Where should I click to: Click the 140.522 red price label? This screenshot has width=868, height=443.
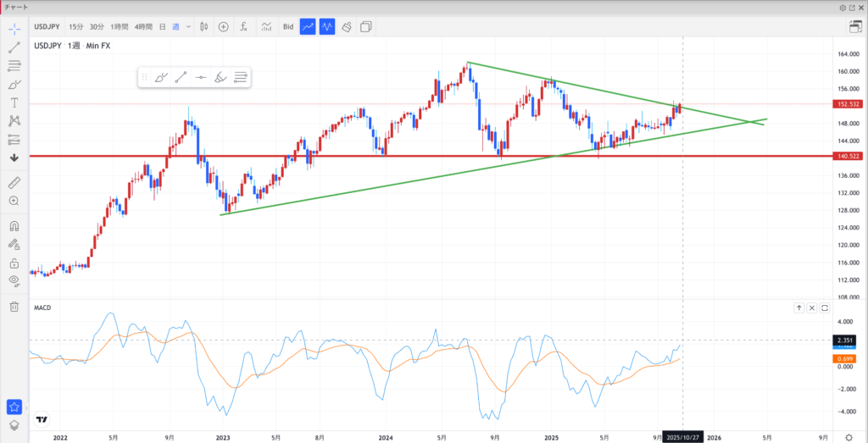point(849,156)
